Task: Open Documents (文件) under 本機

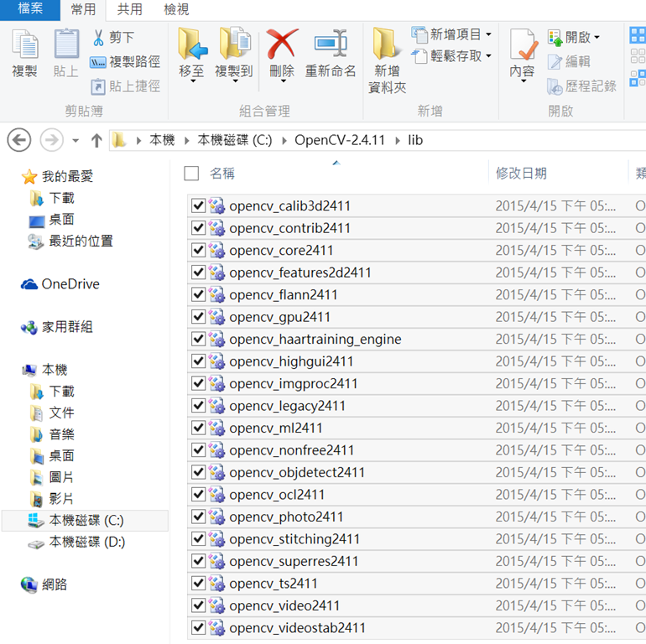Action: pos(52,413)
